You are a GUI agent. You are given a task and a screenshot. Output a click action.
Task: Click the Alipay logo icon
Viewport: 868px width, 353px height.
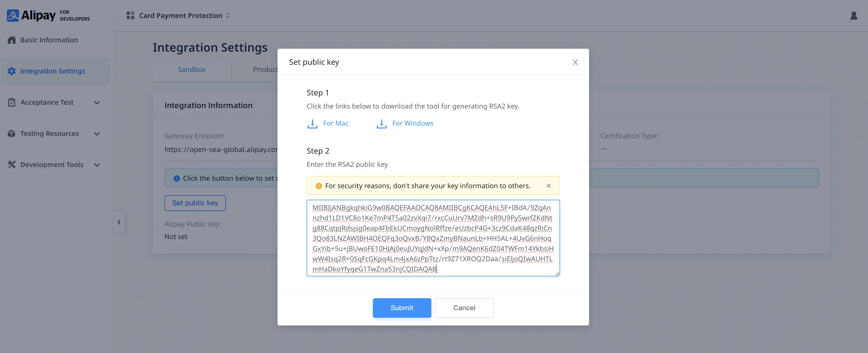click(x=13, y=16)
